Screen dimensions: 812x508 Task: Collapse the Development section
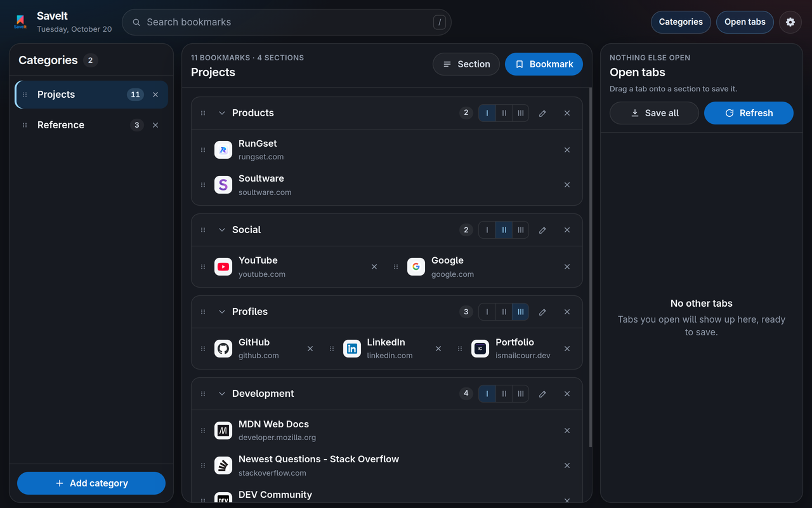[x=222, y=394]
